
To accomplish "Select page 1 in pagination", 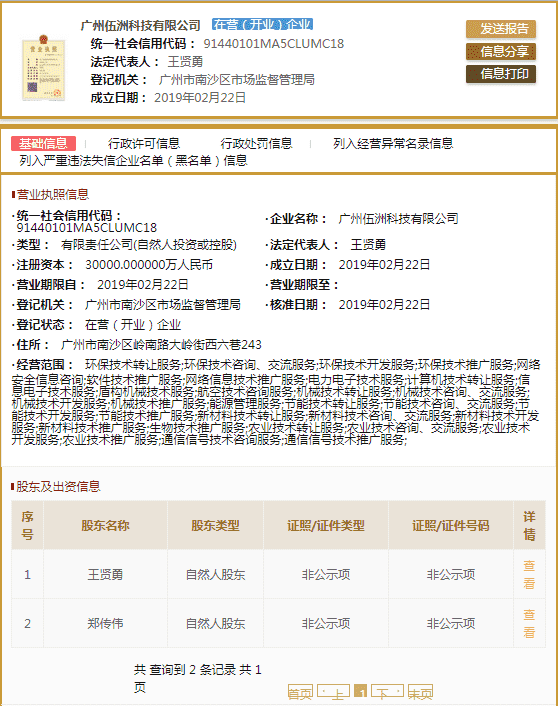I will click(360, 691).
